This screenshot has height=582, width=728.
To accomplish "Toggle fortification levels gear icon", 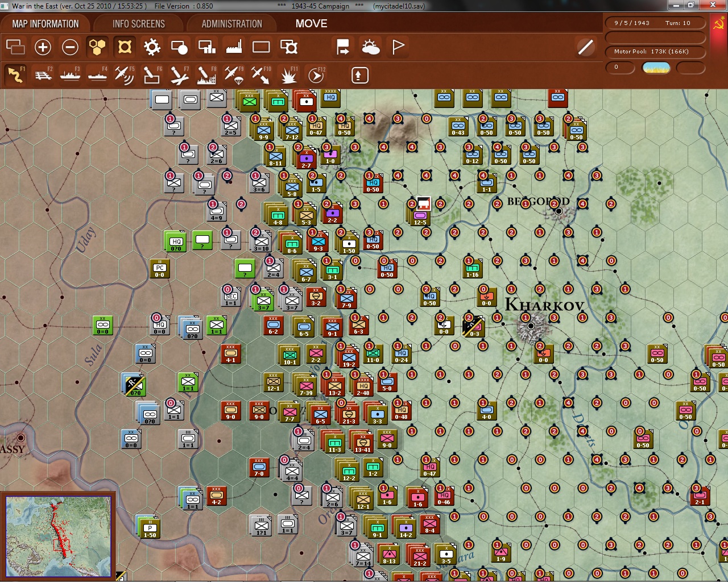I will 152,47.
